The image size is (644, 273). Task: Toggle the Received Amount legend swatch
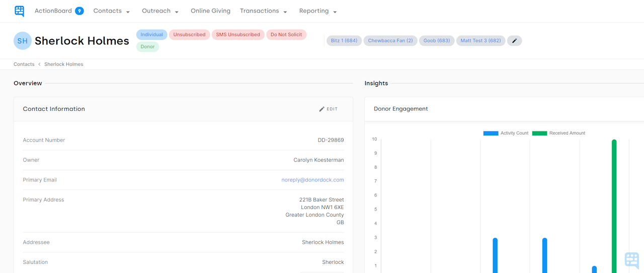pyautogui.click(x=539, y=133)
